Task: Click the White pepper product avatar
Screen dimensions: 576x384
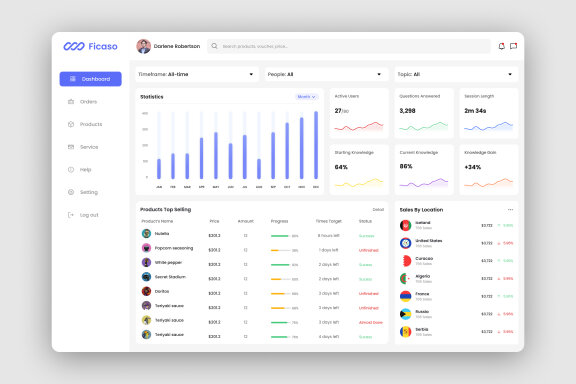Action: coord(146,262)
